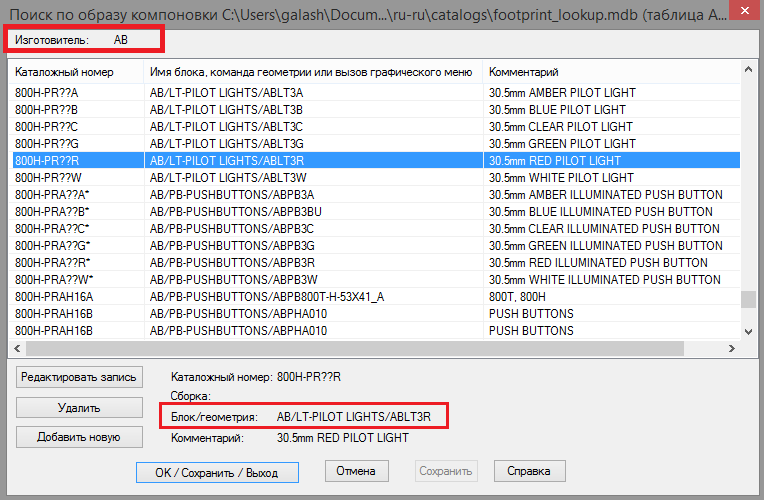Click comment 30.5mm CLEAR ILLUMINATED PUSH BUTTON

[604, 229]
